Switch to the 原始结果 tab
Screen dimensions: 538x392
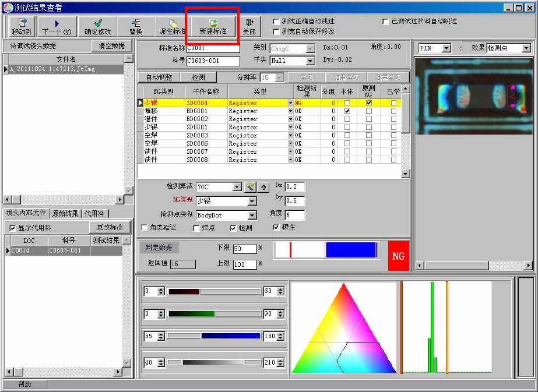[x=65, y=213]
